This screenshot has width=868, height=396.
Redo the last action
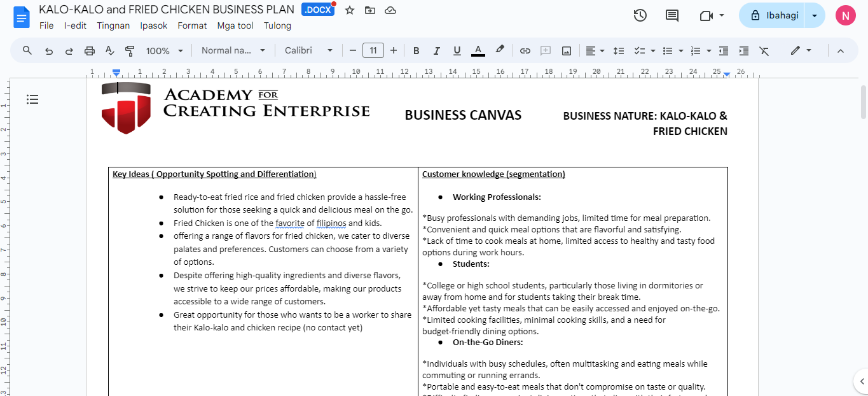(x=69, y=50)
